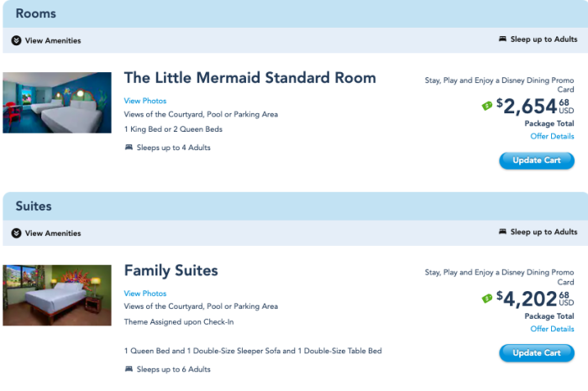Update Cart with Little Mermaid Standard Room

pos(537,160)
